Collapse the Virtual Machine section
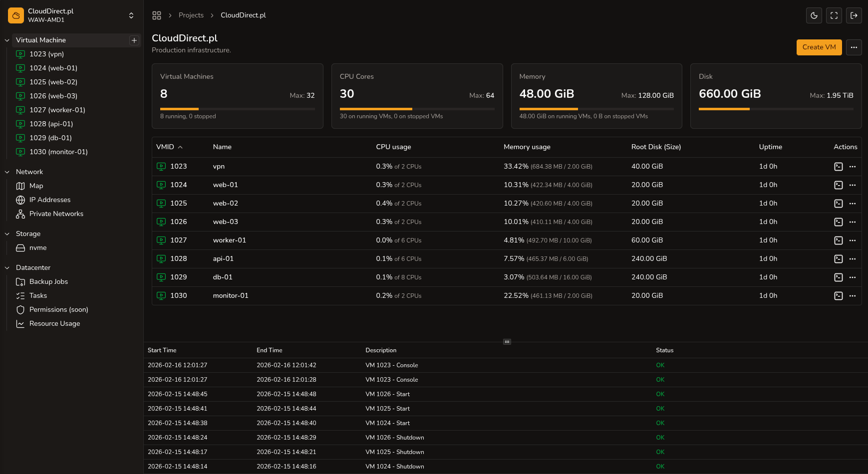The image size is (868, 474). [7, 40]
